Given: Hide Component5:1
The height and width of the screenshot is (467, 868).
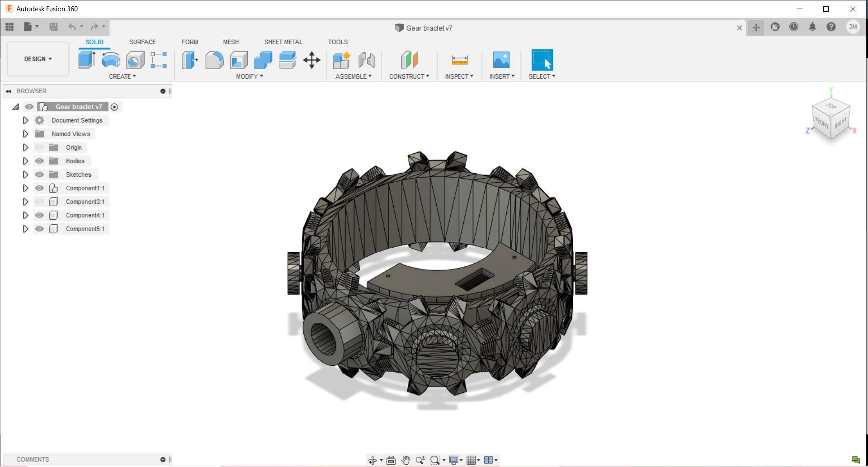Looking at the screenshot, I should click(39, 229).
